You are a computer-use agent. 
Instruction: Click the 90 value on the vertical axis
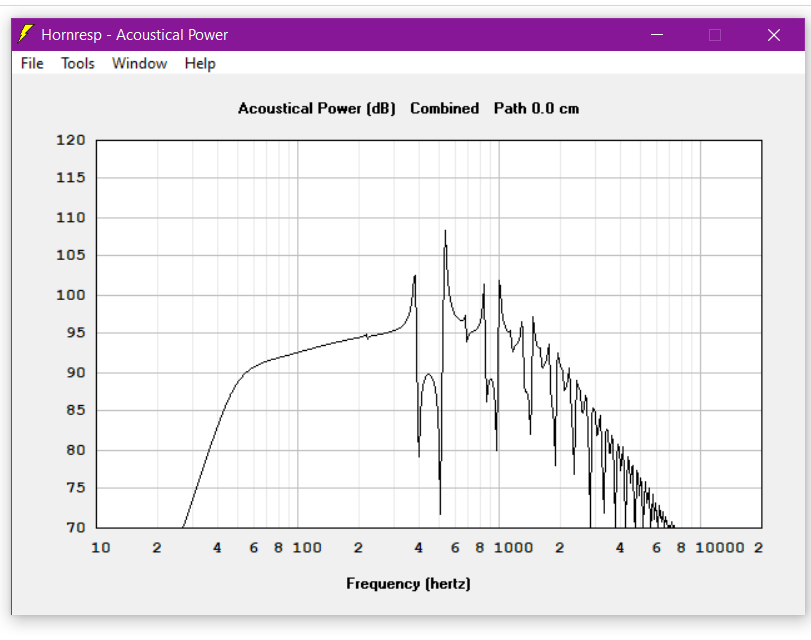coord(76,373)
